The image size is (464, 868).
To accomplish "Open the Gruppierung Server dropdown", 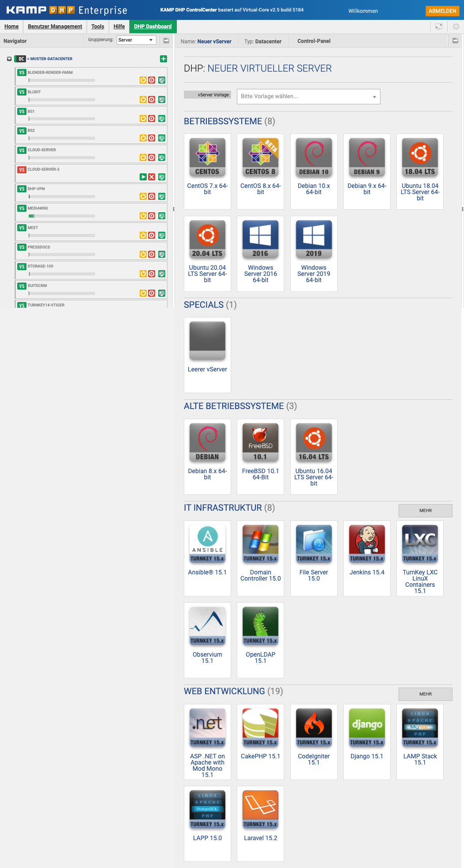I will click(137, 40).
